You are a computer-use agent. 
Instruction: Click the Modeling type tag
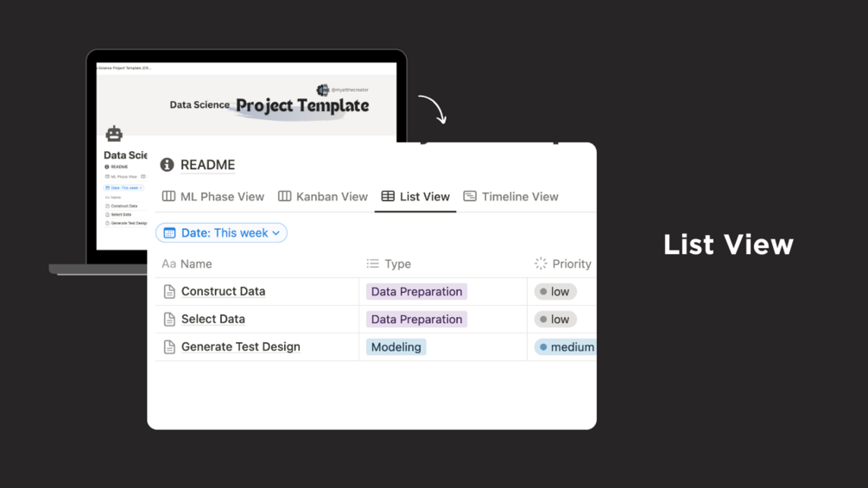(x=396, y=347)
